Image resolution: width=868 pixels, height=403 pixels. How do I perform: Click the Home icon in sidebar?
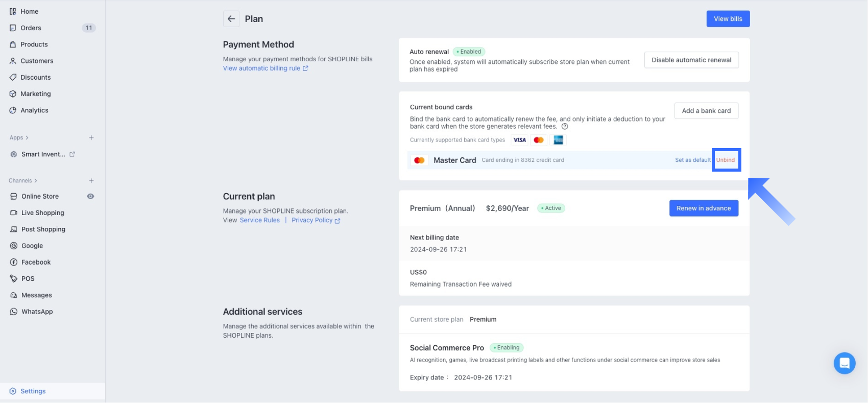tap(13, 11)
